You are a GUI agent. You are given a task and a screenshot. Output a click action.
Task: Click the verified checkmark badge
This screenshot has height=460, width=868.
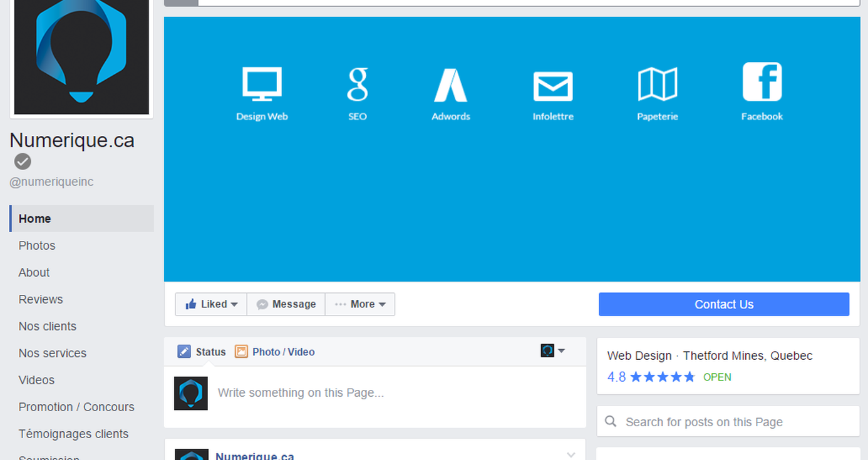tap(23, 161)
